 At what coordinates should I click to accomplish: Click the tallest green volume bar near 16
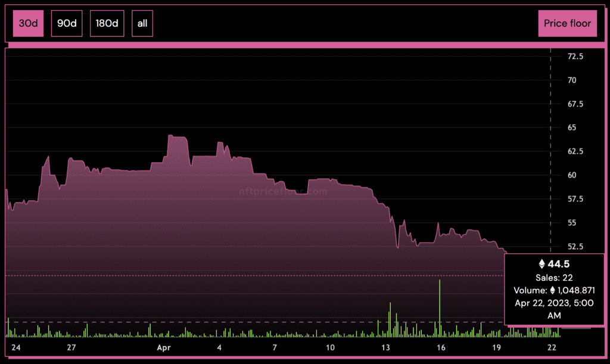[x=440, y=308]
